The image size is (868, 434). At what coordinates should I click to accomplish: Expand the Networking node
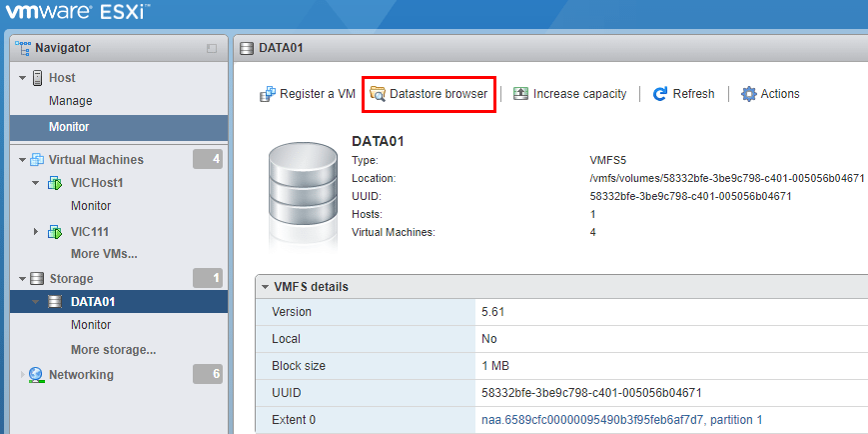(23, 374)
